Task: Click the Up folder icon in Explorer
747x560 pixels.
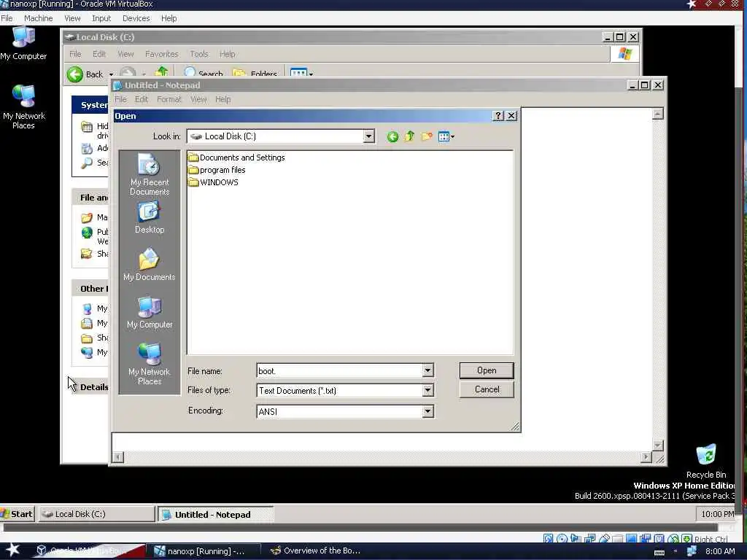Action: pos(161,72)
